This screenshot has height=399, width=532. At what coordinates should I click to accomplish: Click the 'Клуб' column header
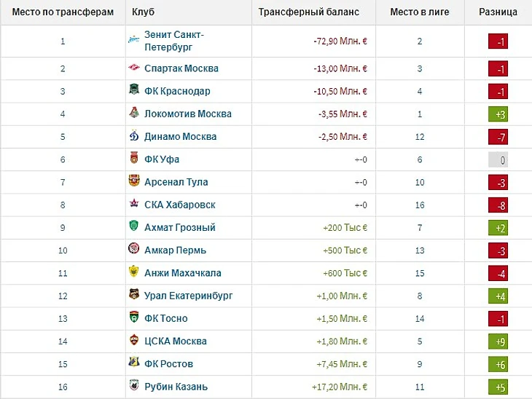pyautogui.click(x=144, y=12)
